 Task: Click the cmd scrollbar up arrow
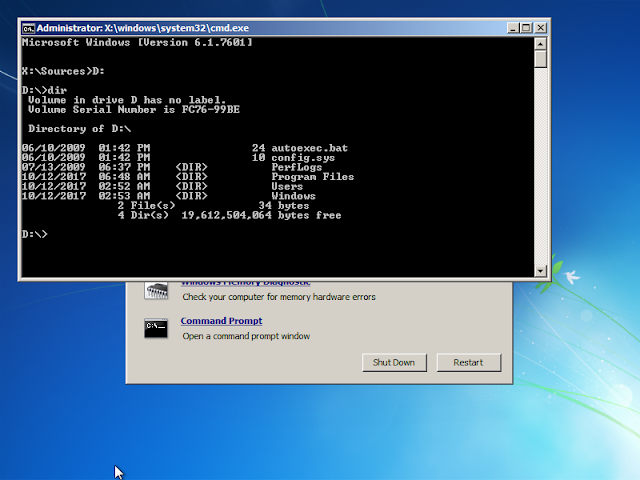[540, 44]
